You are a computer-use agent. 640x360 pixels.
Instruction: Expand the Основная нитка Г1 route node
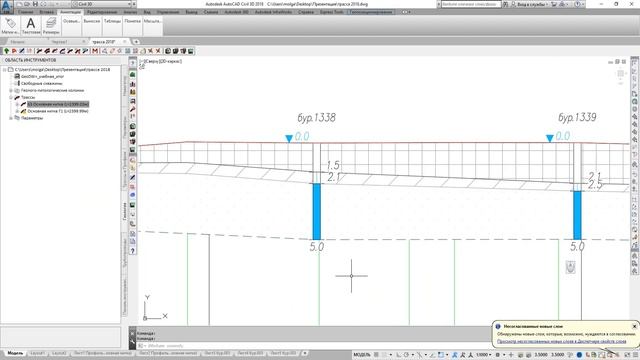pyautogui.click(x=17, y=111)
